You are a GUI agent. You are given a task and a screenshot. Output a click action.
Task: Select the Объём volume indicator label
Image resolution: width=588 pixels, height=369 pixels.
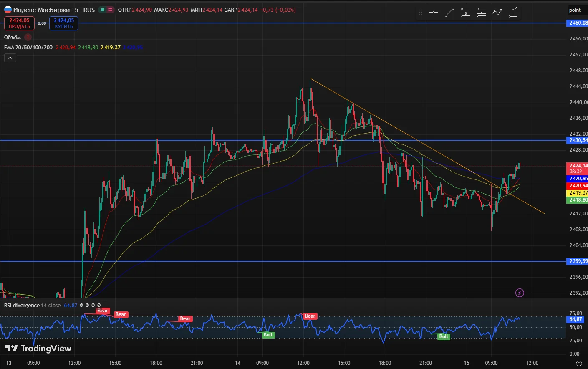[x=13, y=37]
